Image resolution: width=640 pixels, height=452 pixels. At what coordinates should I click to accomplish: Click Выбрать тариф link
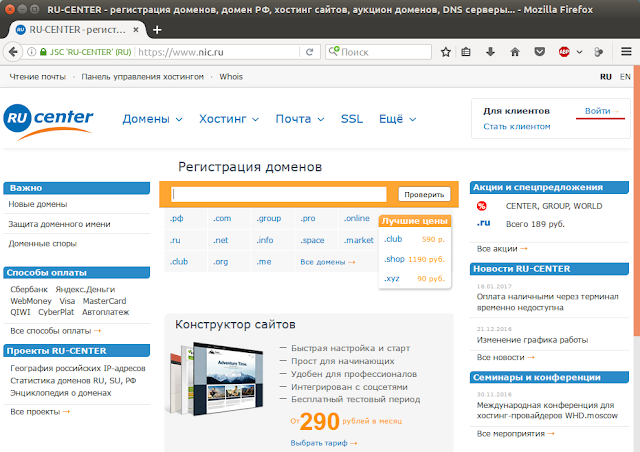point(324,443)
